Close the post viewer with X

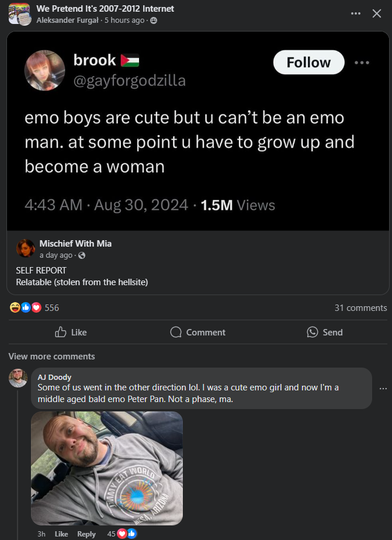(377, 13)
